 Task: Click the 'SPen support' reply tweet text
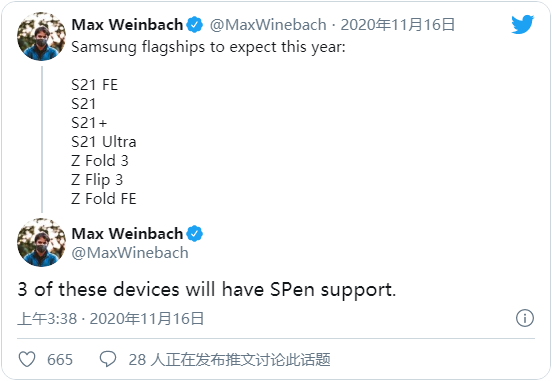tap(333, 290)
